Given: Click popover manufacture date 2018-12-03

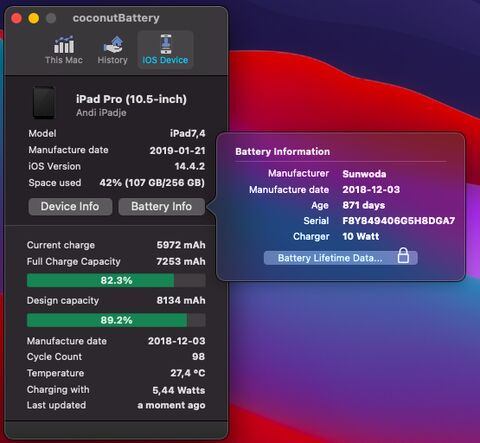Looking at the screenshot, I should click(371, 189).
